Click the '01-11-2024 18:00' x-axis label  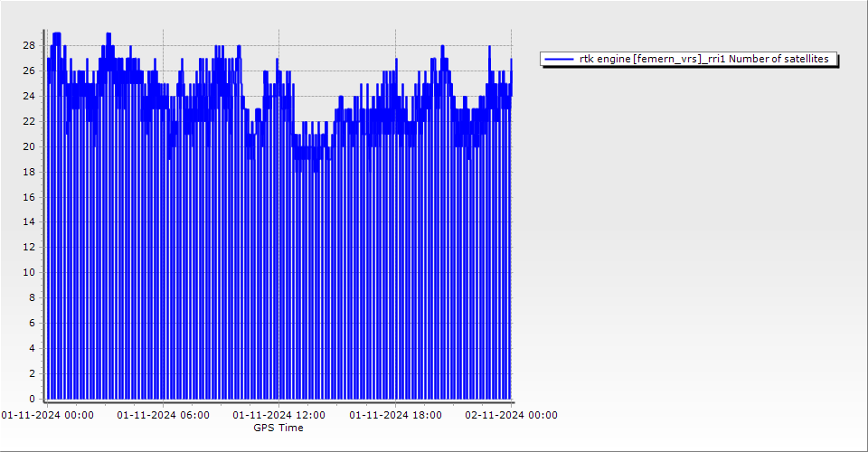tap(395, 415)
